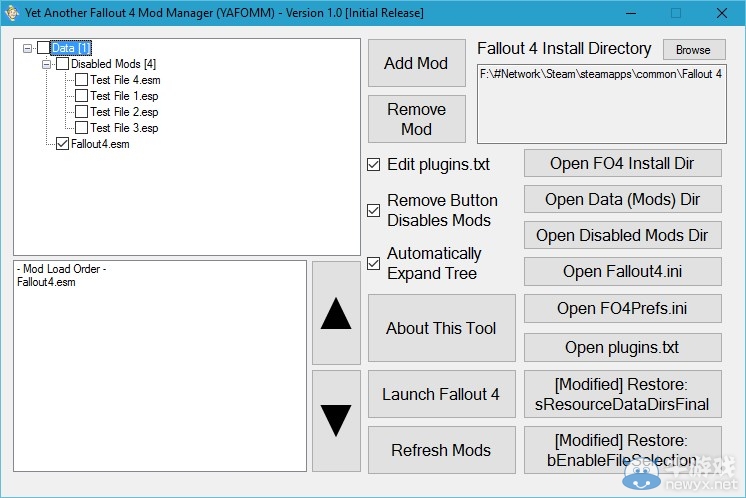Viewport: 746px width, 498px height.
Task: Open Data (Mods) Dir
Action: 622,199
